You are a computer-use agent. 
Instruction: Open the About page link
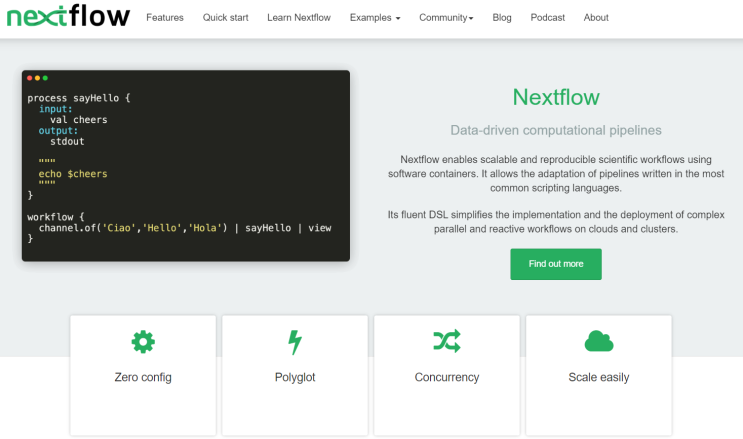(x=596, y=18)
